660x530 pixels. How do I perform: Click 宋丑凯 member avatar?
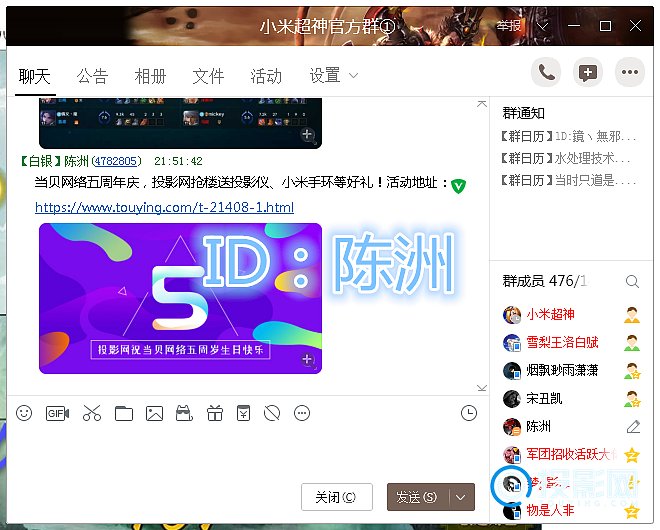click(x=512, y=399)
